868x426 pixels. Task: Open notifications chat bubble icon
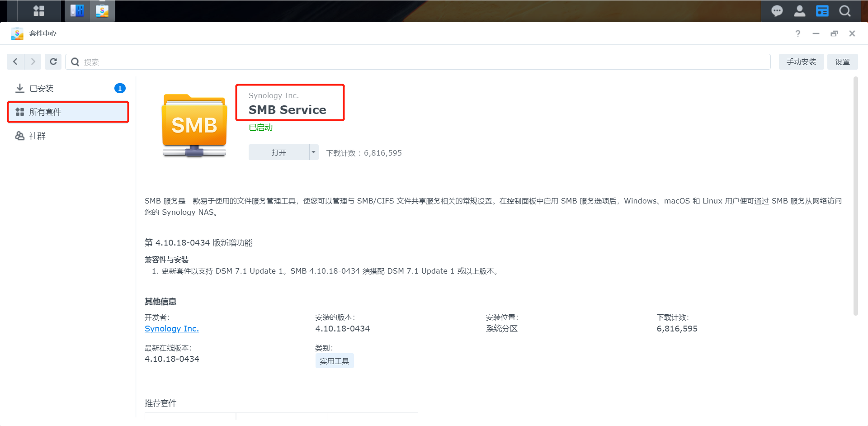[777, 11]
